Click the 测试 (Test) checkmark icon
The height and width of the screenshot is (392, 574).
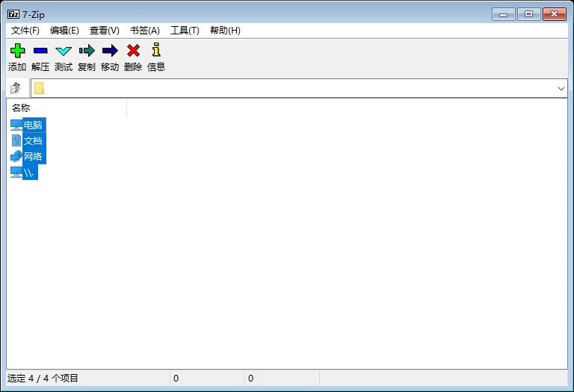coord(64,51)
